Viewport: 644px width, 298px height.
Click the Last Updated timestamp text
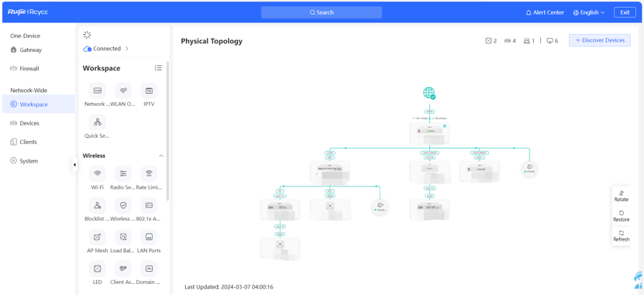(x=229, y=287)
